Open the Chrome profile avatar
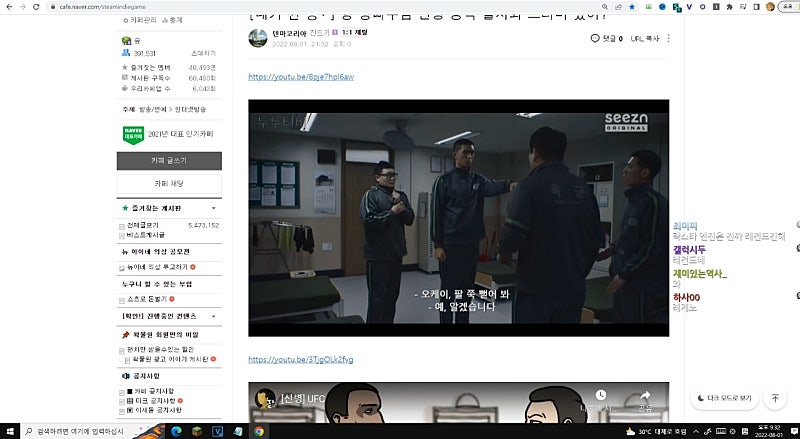Viewport: 800px width, 439px height. coord(770,7)
